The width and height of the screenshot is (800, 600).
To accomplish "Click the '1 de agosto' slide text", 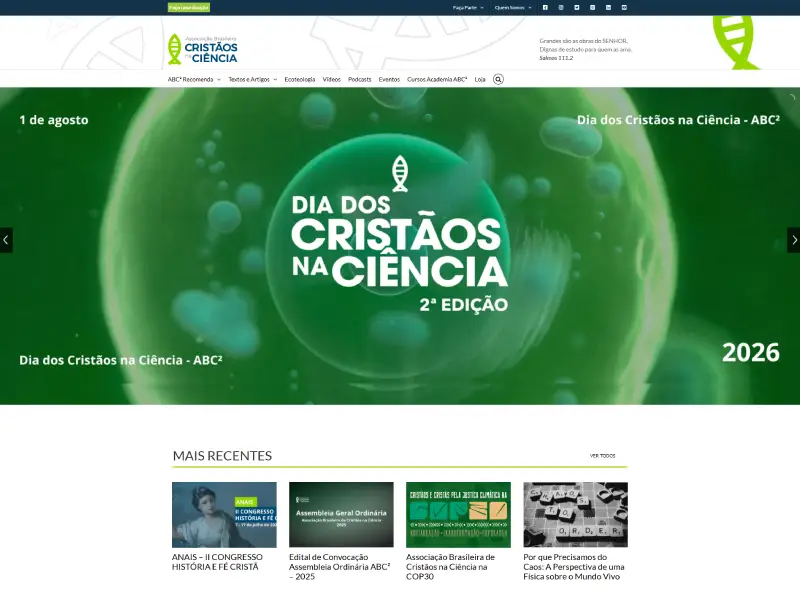I will 54,120.
